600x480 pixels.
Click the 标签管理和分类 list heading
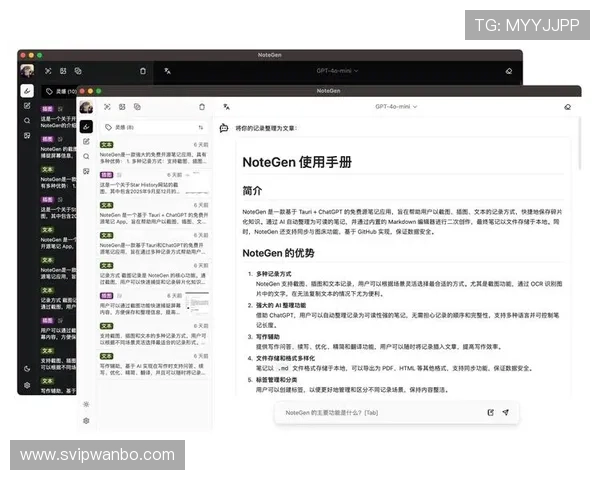(x=276, y=380)
